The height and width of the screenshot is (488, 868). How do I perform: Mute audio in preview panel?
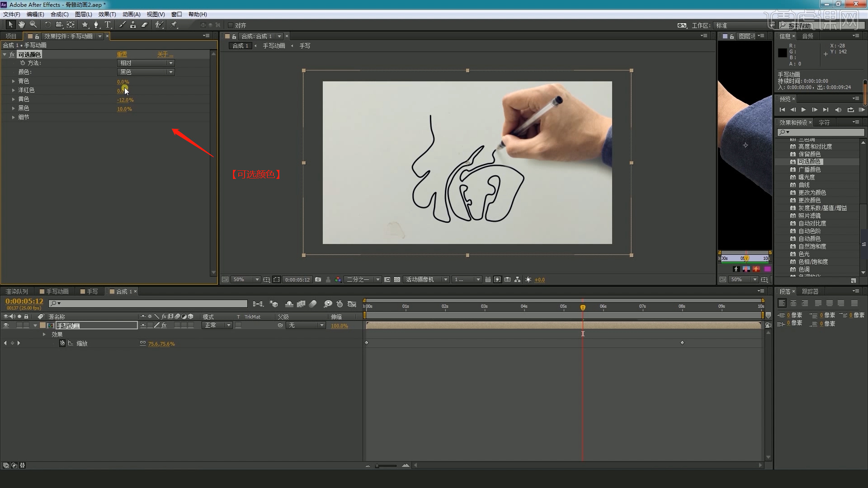coord(838,110)
